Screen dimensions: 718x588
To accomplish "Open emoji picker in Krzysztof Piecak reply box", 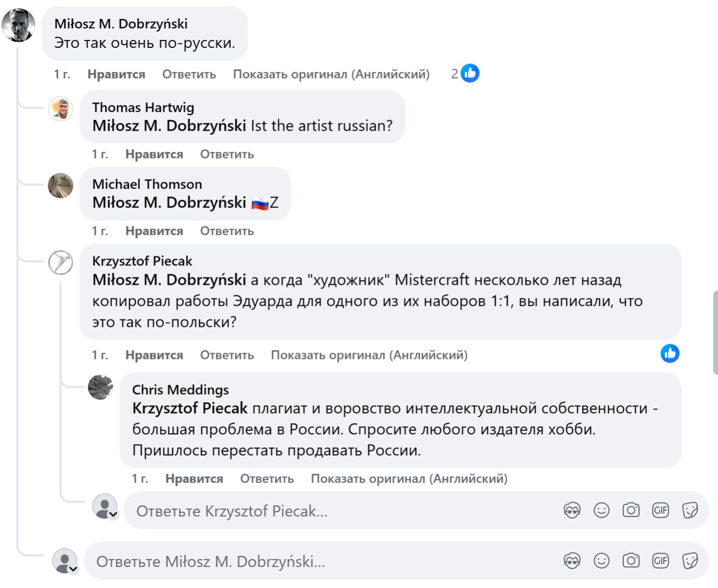I will click(601, 510).
